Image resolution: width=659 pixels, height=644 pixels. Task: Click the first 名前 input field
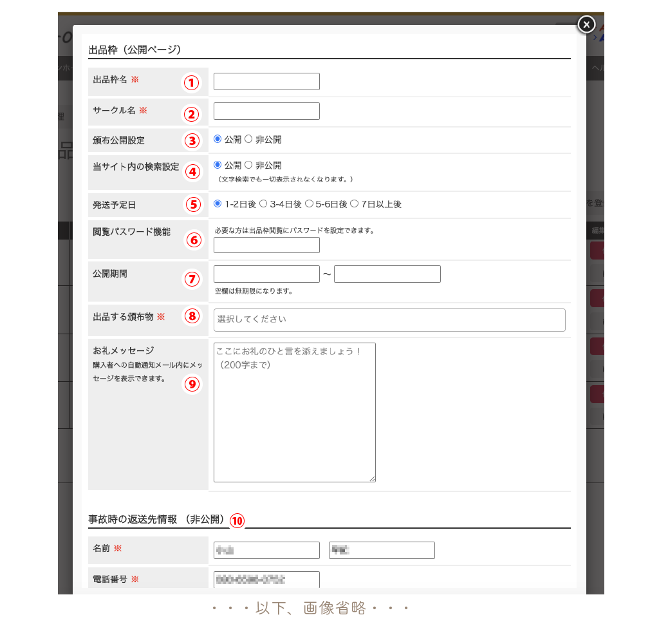point(266,550)
